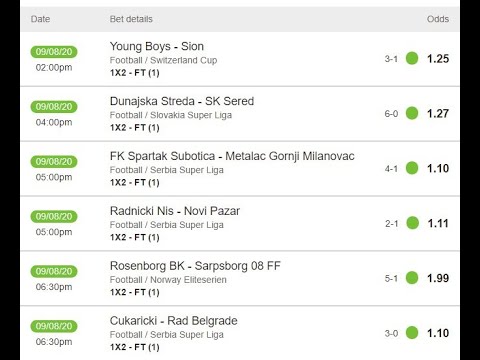Click the Date column header
This screenshot has height=360, width=480.
pyautogui.click(x=40, y=19)
